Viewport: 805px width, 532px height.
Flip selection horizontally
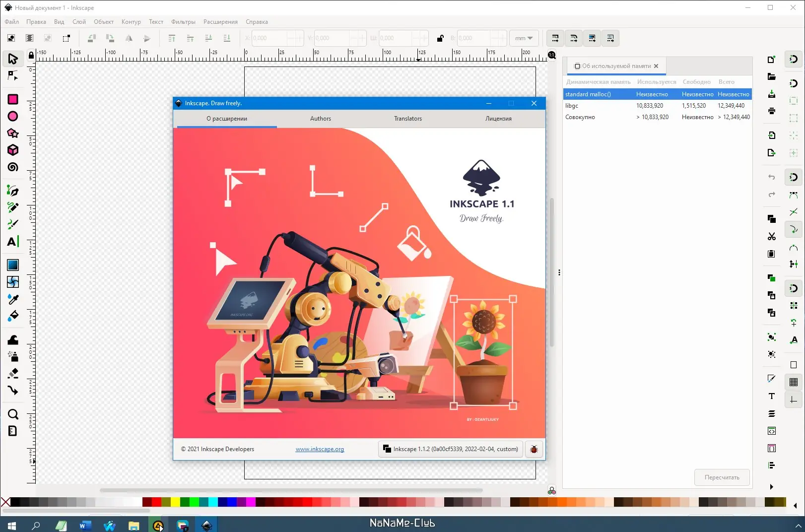point(129,38)
